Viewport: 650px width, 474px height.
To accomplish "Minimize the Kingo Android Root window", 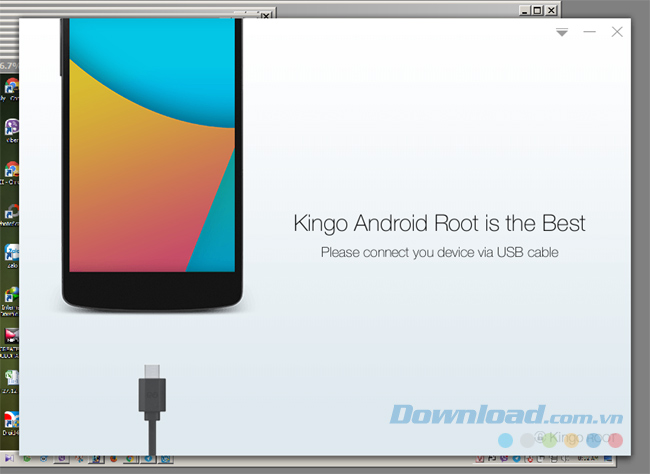I will click(x=590, y=33).
